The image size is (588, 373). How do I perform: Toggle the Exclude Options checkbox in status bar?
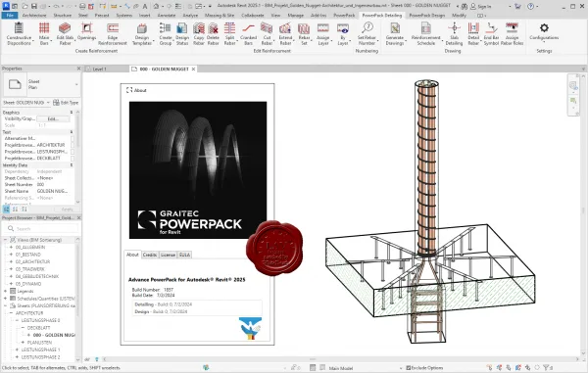click(x=409, y=368)
